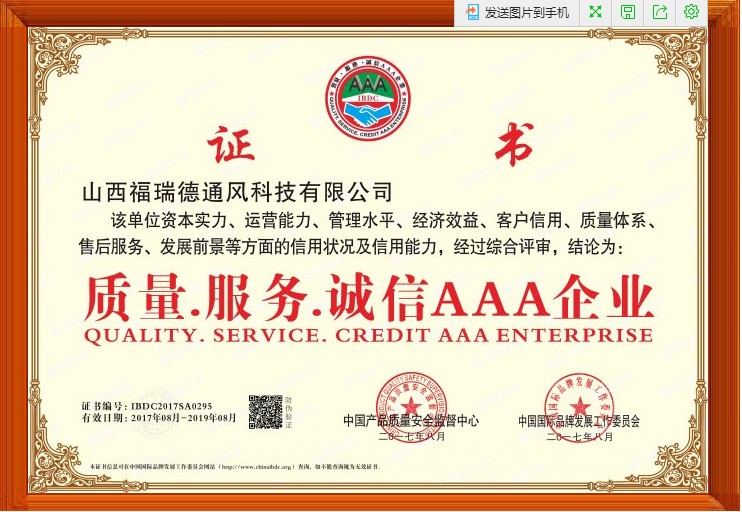This screenshot has height=512, width=742.
Task: Click the red title character '证'
Action: point(231,144)
